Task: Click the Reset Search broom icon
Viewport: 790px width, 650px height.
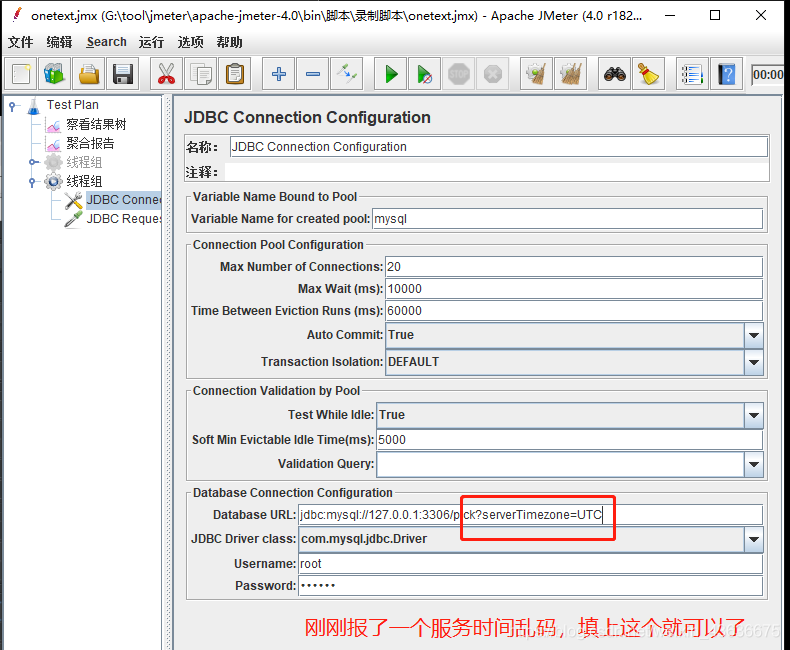Action: click(x=648, y=75)
